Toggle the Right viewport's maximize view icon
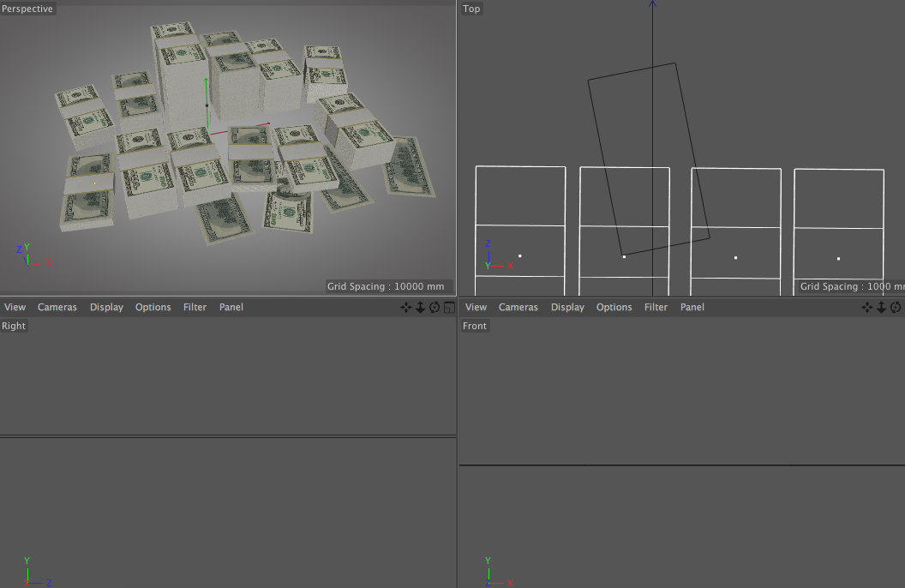Image resolution: width=905 pixels, height=588 pixels. pyautogui.click(x=449, y=308)
